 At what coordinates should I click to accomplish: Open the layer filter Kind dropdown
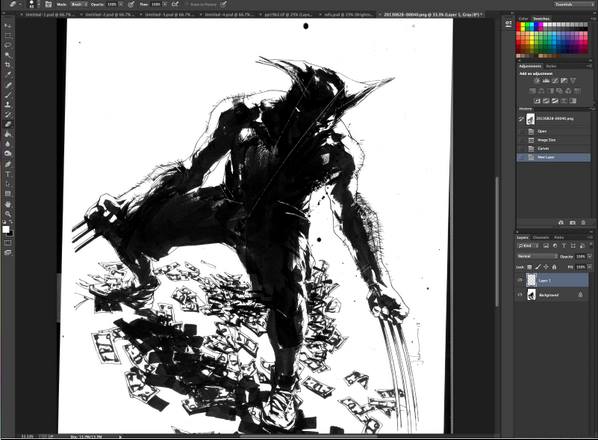pyautogui.click(x=529, y=246)
